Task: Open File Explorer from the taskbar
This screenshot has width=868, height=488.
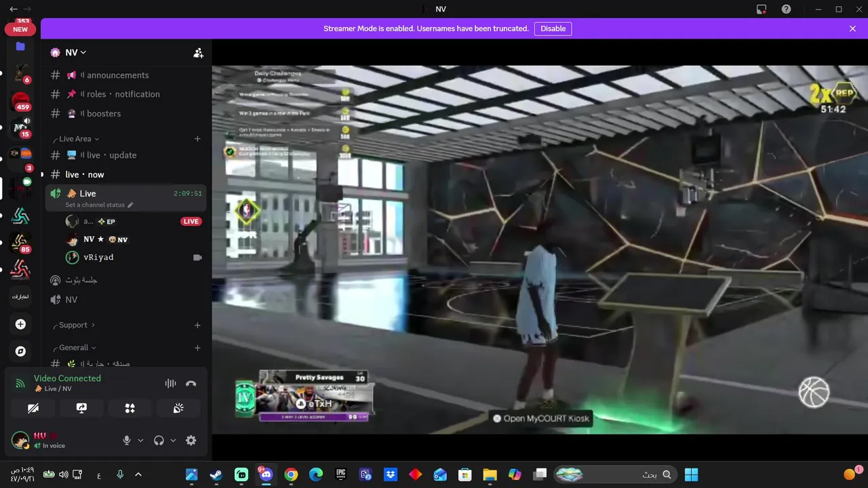Action: pos(490,474)
